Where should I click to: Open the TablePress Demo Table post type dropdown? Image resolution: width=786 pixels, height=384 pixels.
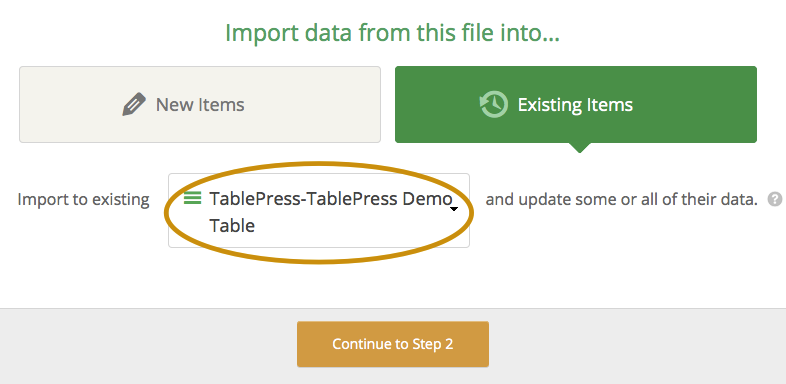[319, 211]
